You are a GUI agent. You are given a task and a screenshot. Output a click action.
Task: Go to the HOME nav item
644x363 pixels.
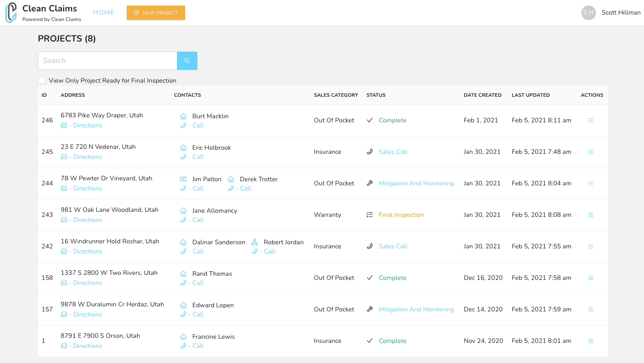pyautogui.click(x=104, y=13)
